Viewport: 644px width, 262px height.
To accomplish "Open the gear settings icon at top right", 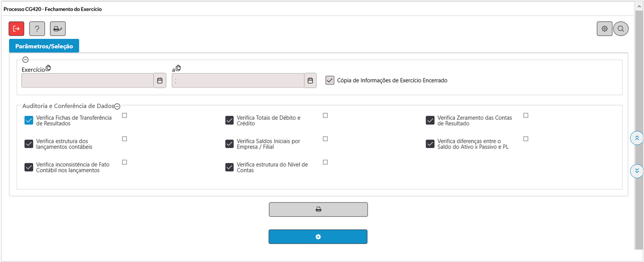I will 604,29.
